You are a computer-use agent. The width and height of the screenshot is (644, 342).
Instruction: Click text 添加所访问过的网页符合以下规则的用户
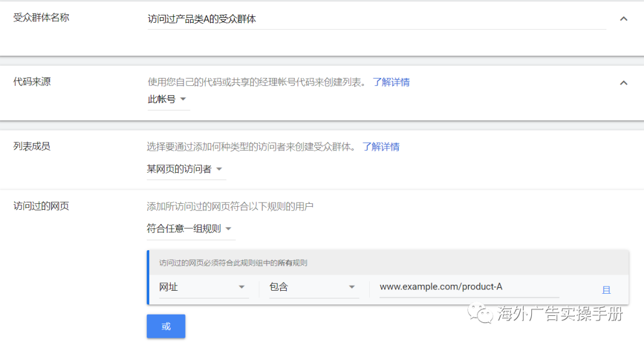coord(230,207)
